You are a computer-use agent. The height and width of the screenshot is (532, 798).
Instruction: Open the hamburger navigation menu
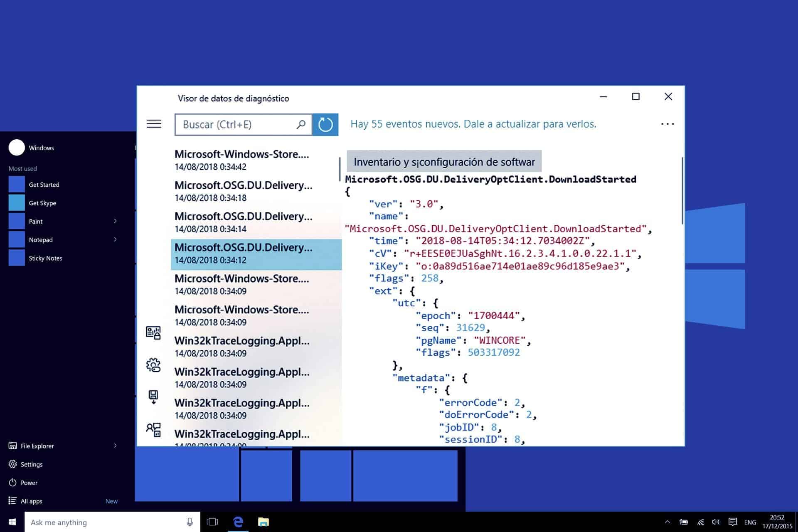pyautogui.click(x=154, y=123)
